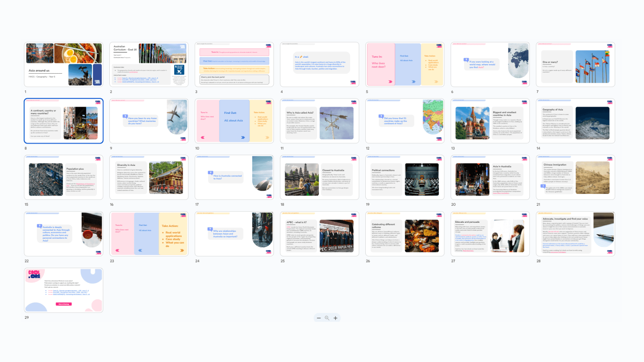
Task: Zoom out using the minus icon
Action: point(319,318)
